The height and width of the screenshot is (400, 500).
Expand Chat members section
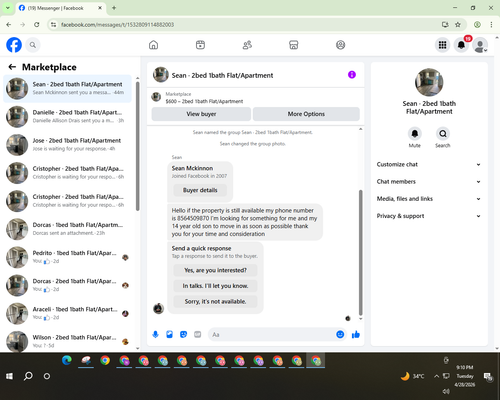point(429,182)
